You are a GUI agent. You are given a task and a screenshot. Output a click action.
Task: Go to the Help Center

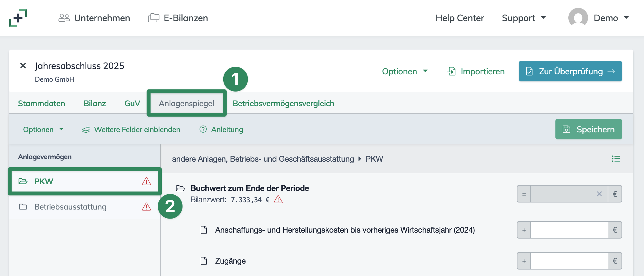pyautogui.click(x=460, y=18)
